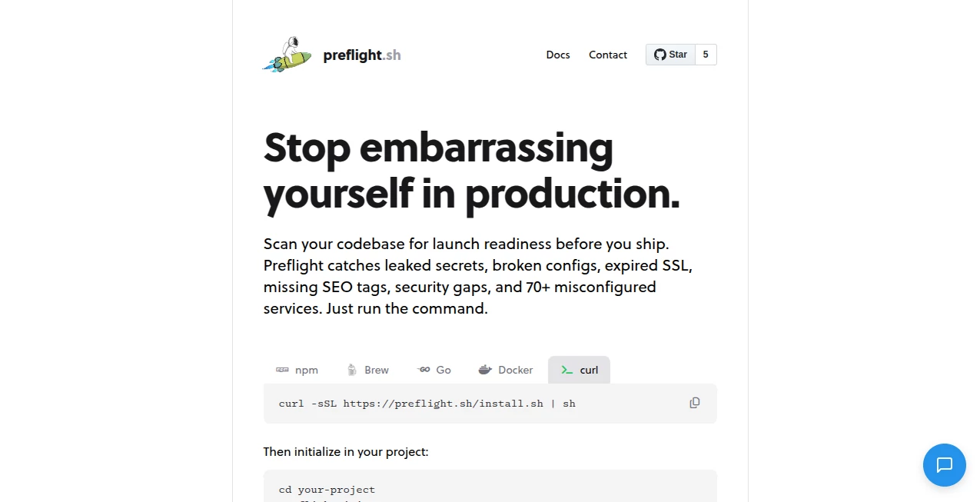Click the preflight.sh wordmark in the header

[361, 55]
